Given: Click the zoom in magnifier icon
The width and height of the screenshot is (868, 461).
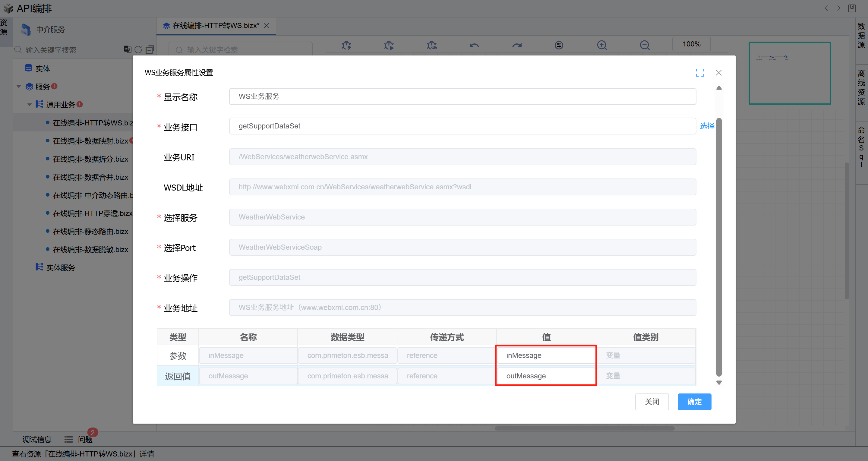Looking at the screenshot, I should [601, 45].
